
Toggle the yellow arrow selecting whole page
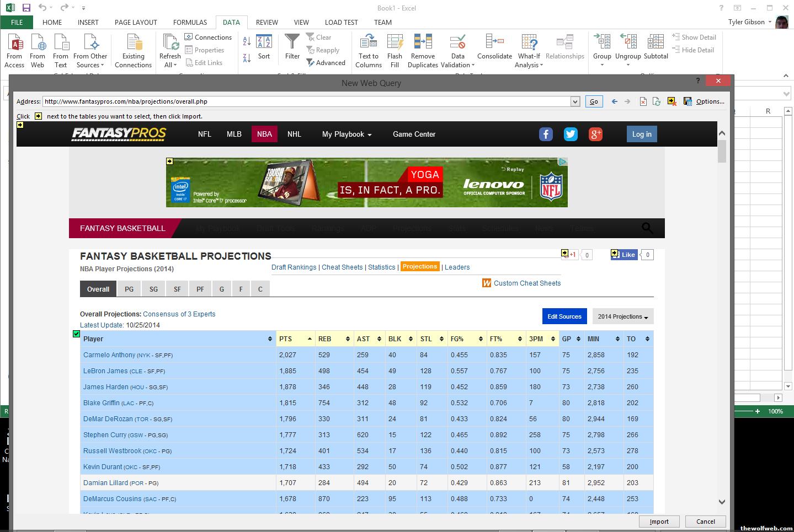(20, 125)
